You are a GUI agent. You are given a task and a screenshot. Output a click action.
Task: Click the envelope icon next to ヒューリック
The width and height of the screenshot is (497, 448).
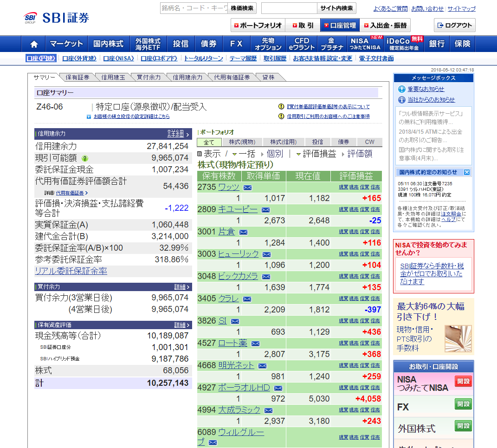tap(267, 254)
